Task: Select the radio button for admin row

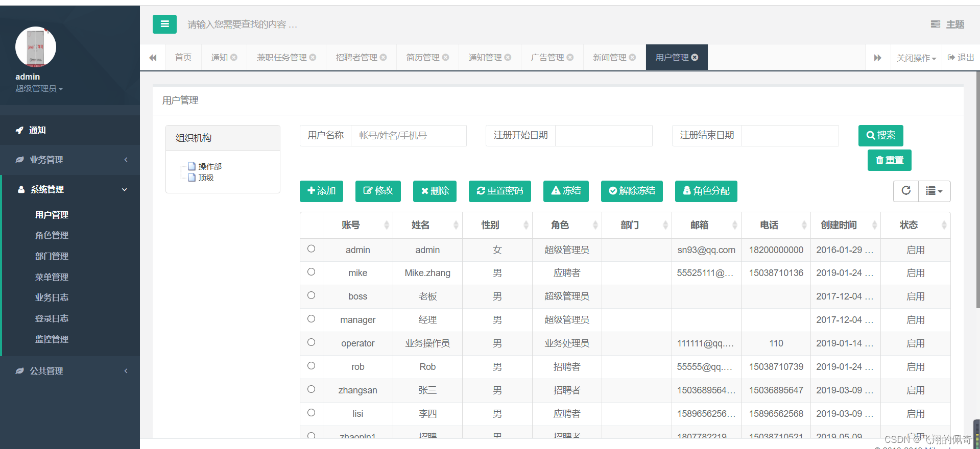Action: (311, 249)
